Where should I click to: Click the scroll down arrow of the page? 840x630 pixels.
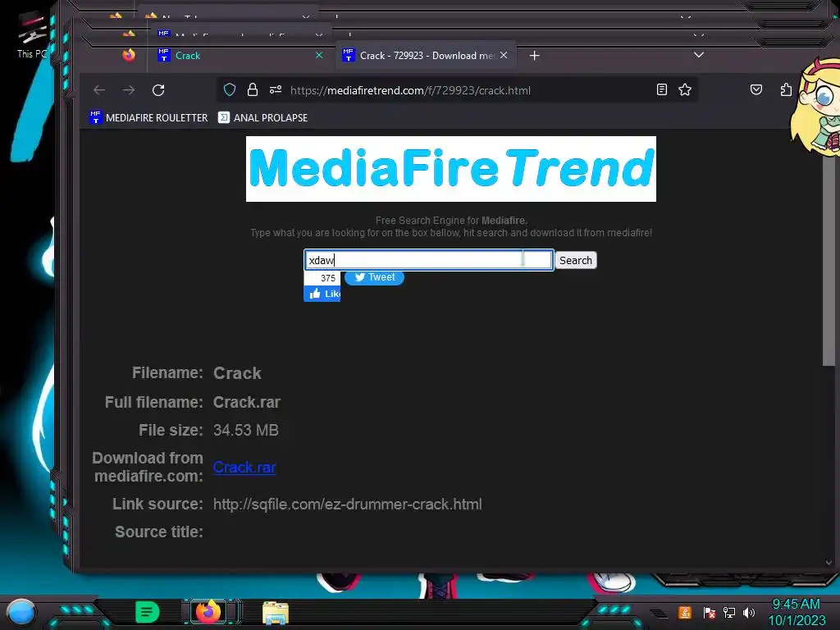coord(829,563)
